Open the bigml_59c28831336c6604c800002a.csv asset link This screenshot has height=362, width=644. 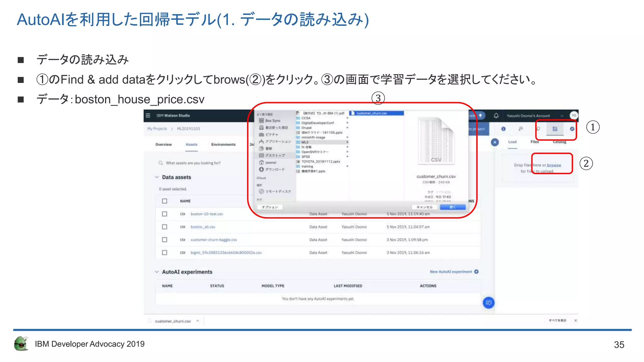226,253
